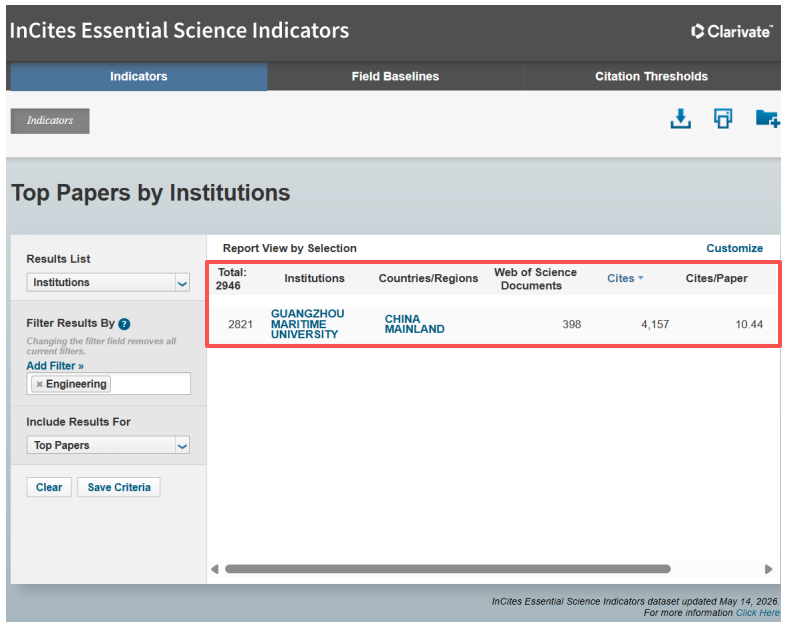Click the Customize link

(734, 248)
